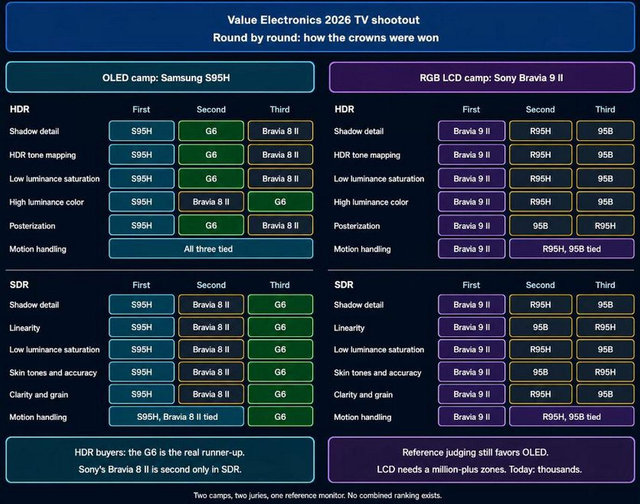This screenshot has width=640, height=504.
Task: Select 'Second' column header in OLED HDR table
Action: (211, 109)
